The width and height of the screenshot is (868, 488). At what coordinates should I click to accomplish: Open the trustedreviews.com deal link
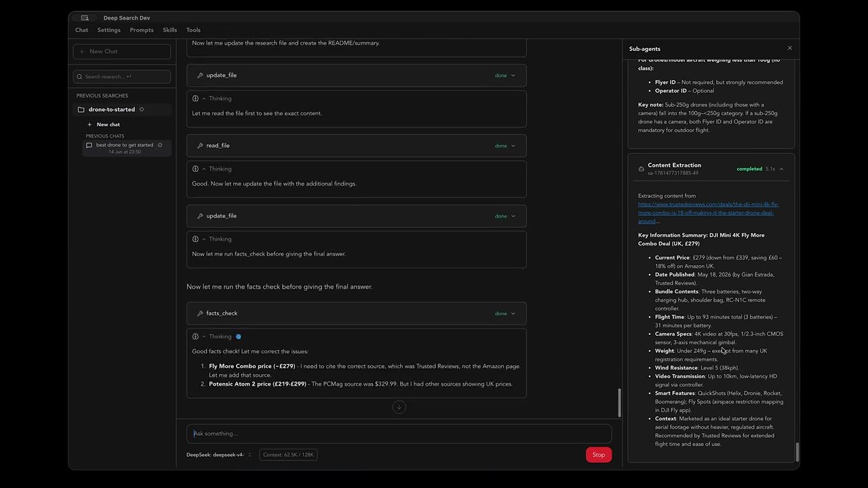(x=708, y=213)
